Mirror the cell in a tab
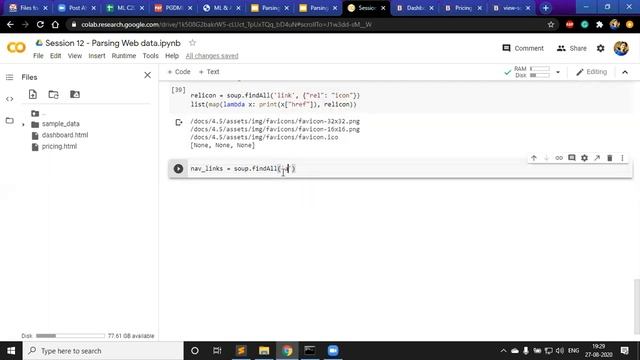The image size is (640, 360). [597, 158]
